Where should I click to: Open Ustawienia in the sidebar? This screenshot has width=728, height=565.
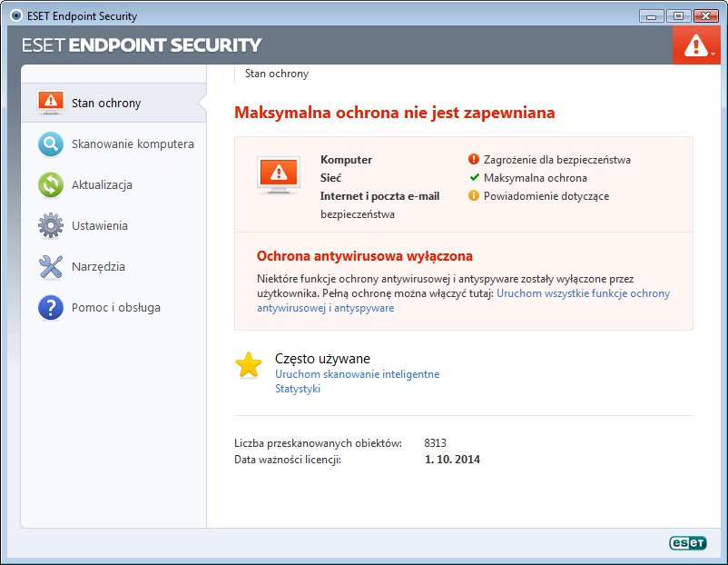(113, 226)
